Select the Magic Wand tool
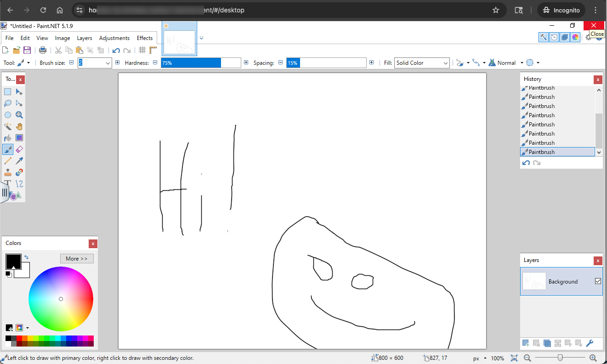607x364 pixels. [x=8, y=126]
